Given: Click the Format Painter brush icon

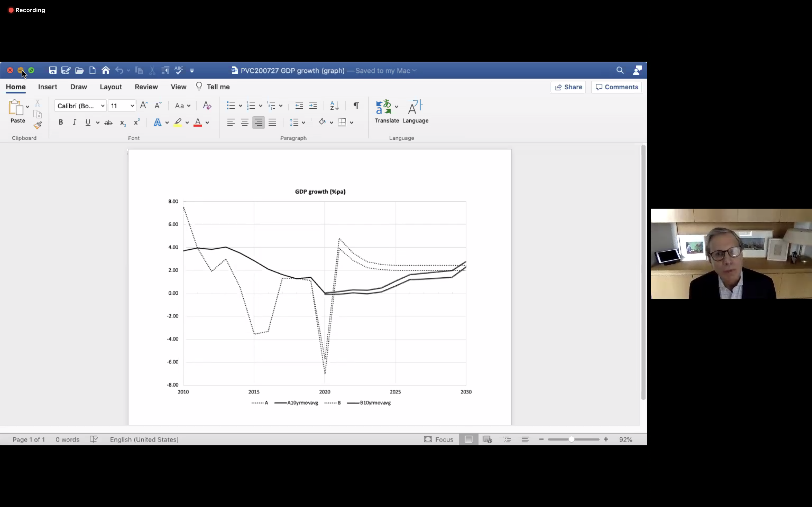Looking at the screenshot, I should pos(38,126).
